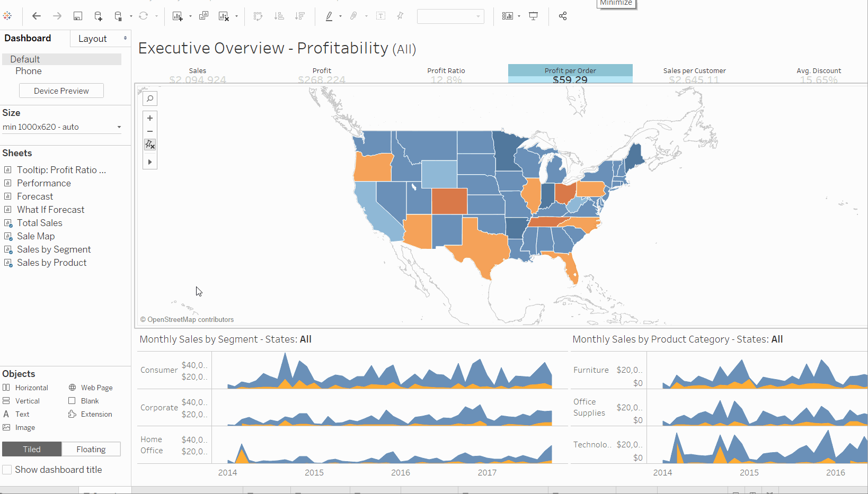Viewport: 868px width, 494px height.
Task: Undo the last action in the toolbar
Action: tap(36, 16)
